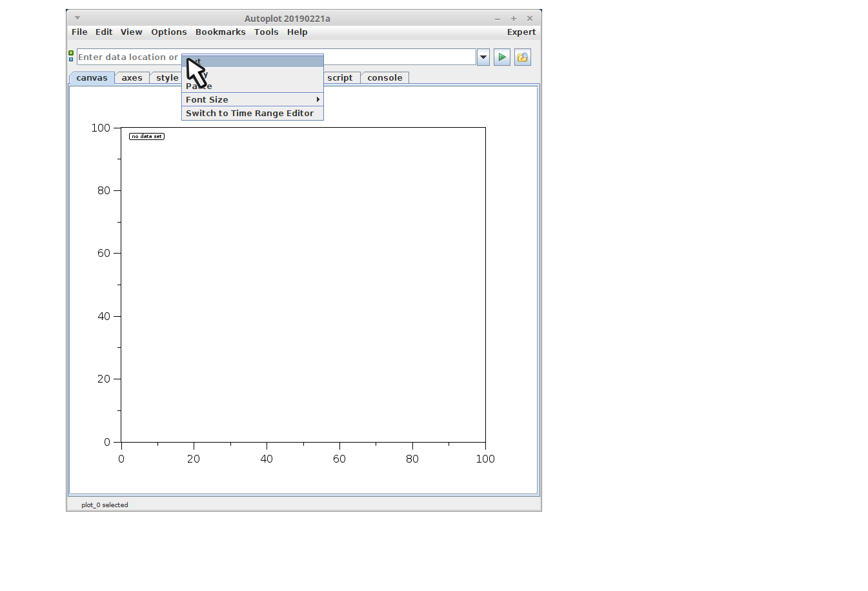Image resolution: width=868 pixels, height=591 pixels.
Task: Open the Tools menu
Action: coord(266,32)
